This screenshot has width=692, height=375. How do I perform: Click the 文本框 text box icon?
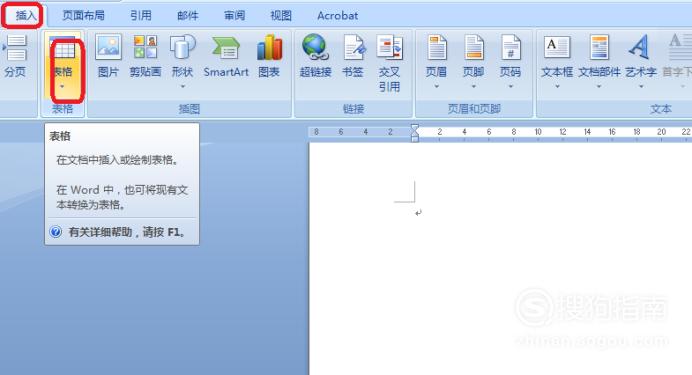point(557,48)
